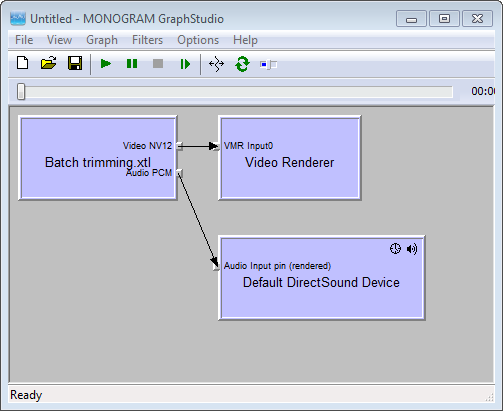Pause the graph playback
The width and height of the screenshot is (503, 411).
[132, 63]
